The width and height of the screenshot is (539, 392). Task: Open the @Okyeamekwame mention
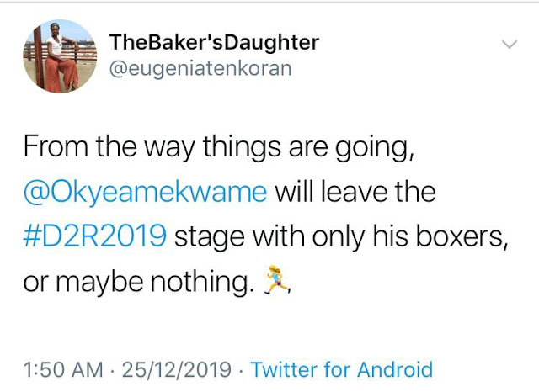pyautogui.click(x=145, y=192)
